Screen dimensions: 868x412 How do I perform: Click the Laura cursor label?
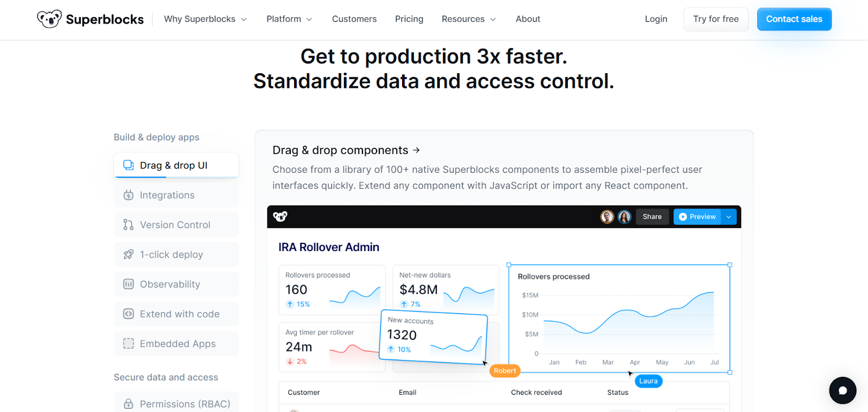tap(648, 381)
